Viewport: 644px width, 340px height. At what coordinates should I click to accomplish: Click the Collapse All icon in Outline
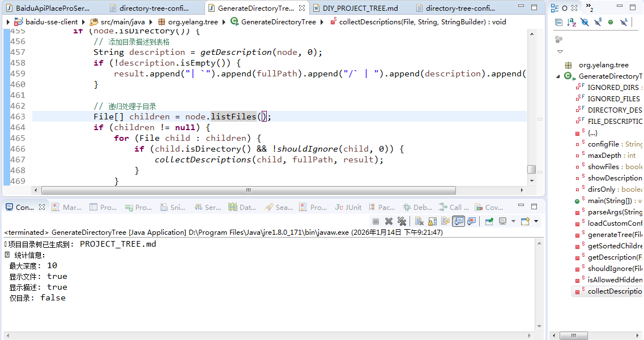click(x=558, y=23)
